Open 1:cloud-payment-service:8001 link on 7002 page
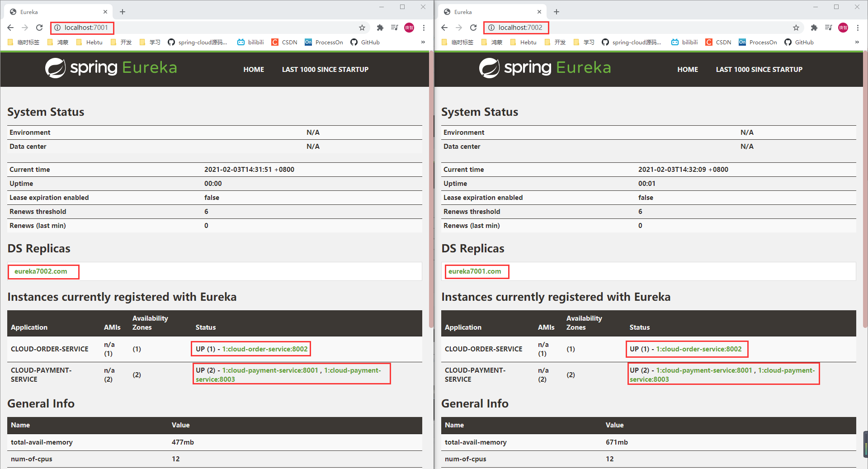 pos(704,370)
